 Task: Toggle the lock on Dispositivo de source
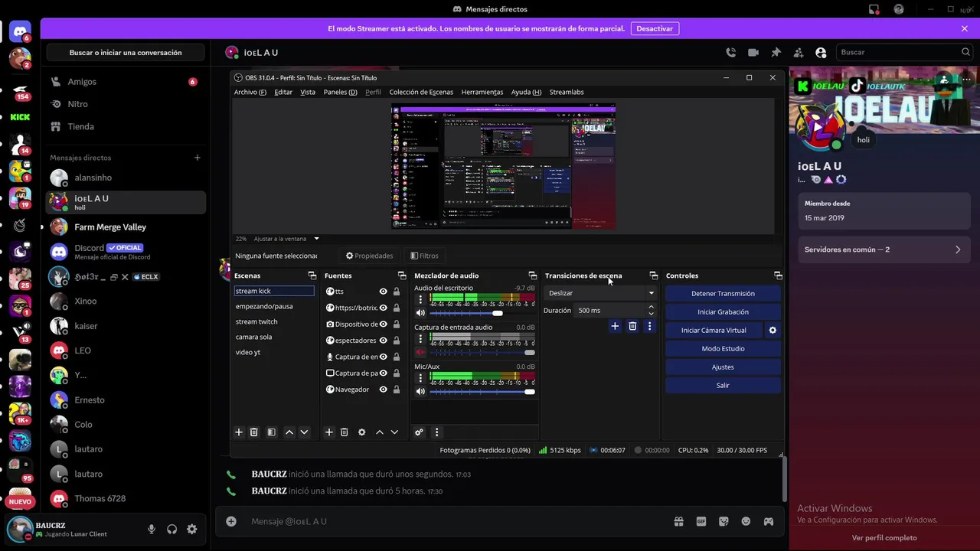tap(397, 324)
